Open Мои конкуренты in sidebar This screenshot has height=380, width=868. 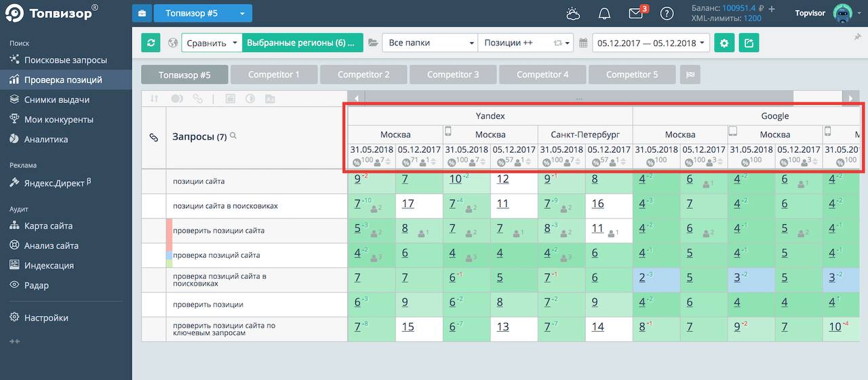pyautogui.click(x=66, y=119)
